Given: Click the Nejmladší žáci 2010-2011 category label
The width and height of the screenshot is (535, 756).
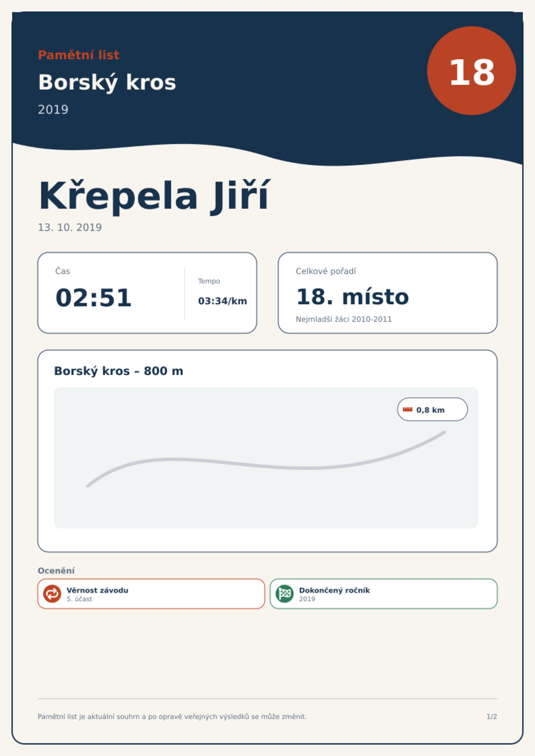Looking at the screenshot, I should [344, 319].
